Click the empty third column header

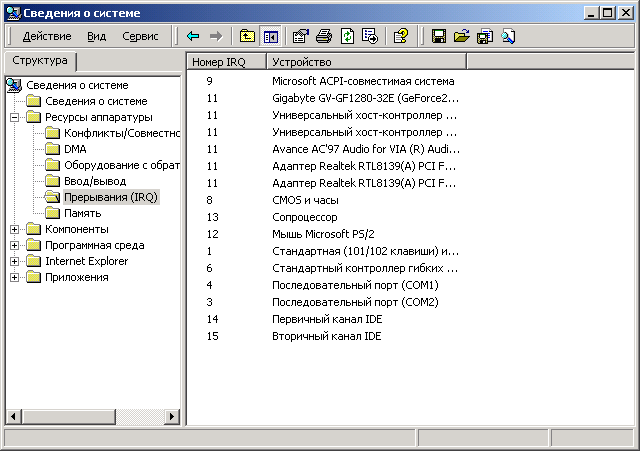coord(550,62)
